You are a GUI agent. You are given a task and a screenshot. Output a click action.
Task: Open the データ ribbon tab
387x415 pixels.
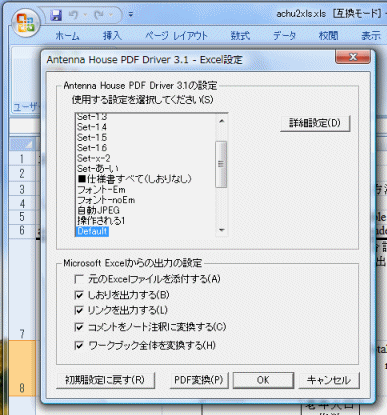pyautogui.click(x=284, y=35)
